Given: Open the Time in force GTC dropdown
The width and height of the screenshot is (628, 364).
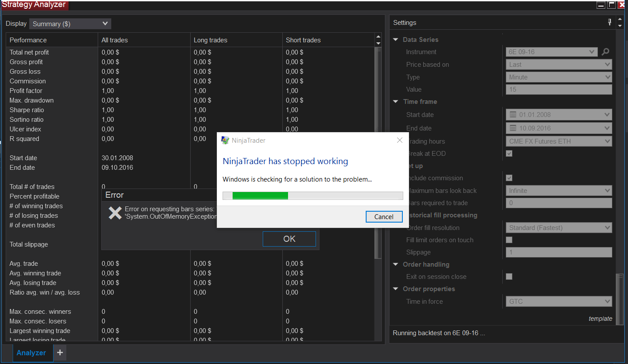Looking at the screenshot, I should (559, 301).
